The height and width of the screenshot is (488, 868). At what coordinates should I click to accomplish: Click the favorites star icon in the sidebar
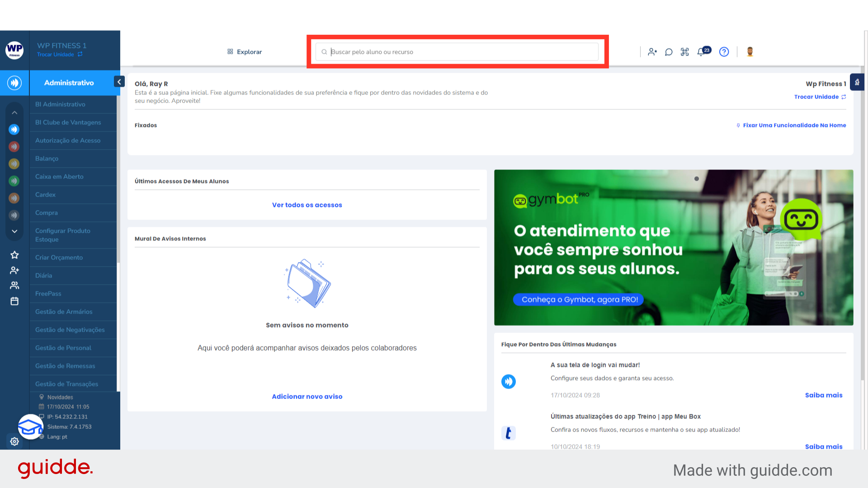pos(14,255)
